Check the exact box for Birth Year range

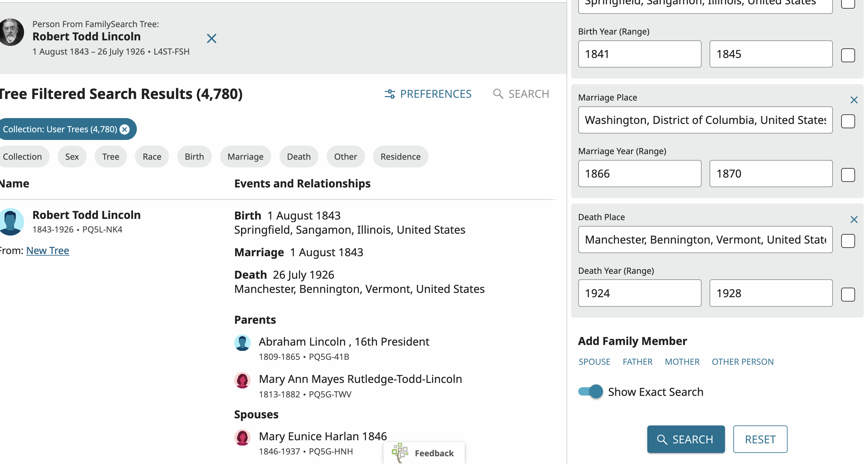click(848, 55)
